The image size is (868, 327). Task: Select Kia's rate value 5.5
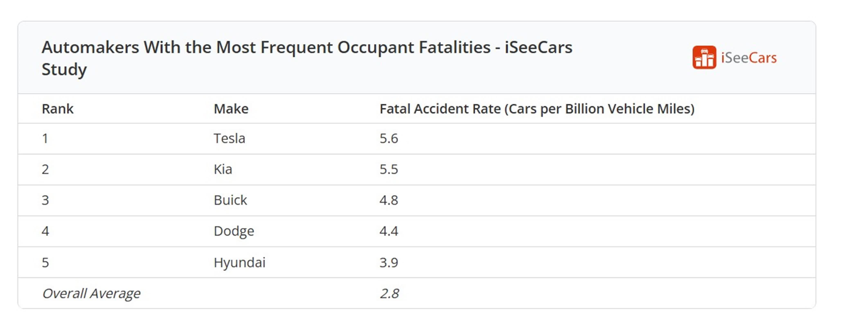389,169
